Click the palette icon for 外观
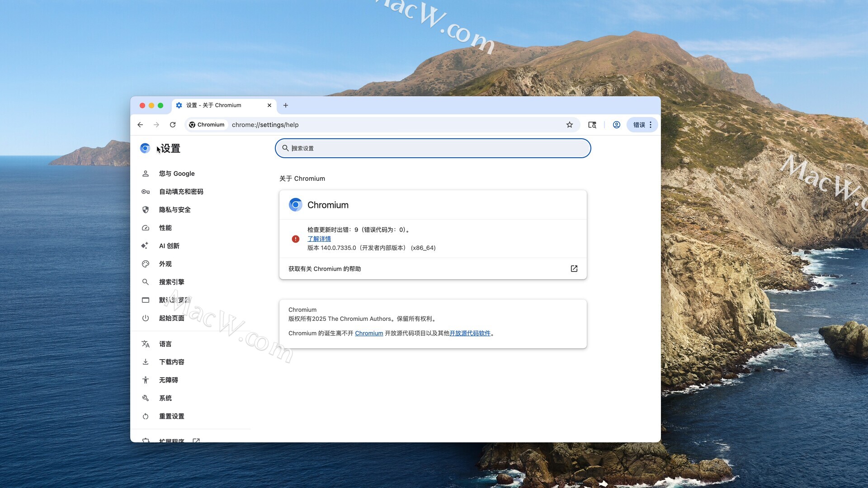 point(146,264)
